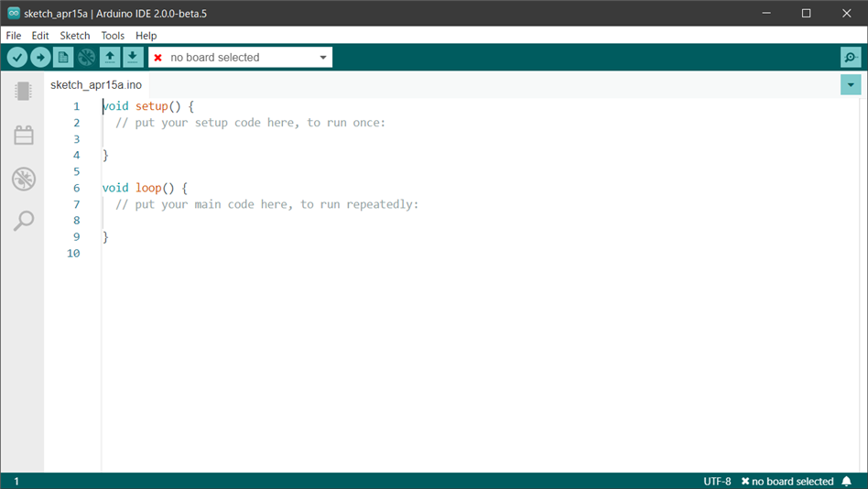Start the Debug bug icon in toolbar
Image resolution: width=868 pixels, height=489 pixels.
tap(86, 57)
